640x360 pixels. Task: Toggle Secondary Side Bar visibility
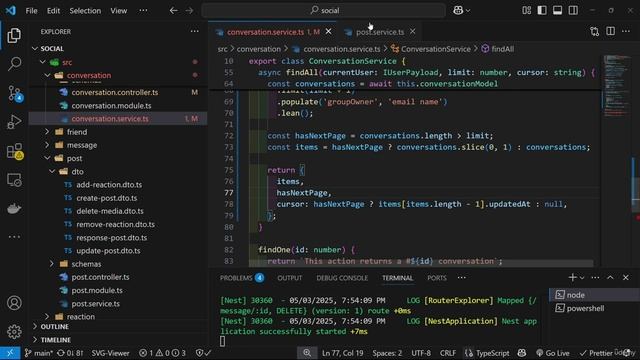[x=573, y=11]
